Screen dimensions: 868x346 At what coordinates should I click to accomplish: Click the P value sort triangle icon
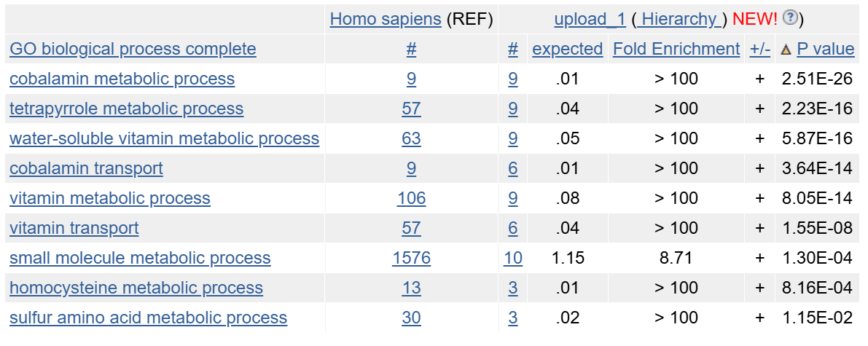click(x=785, y=50)
